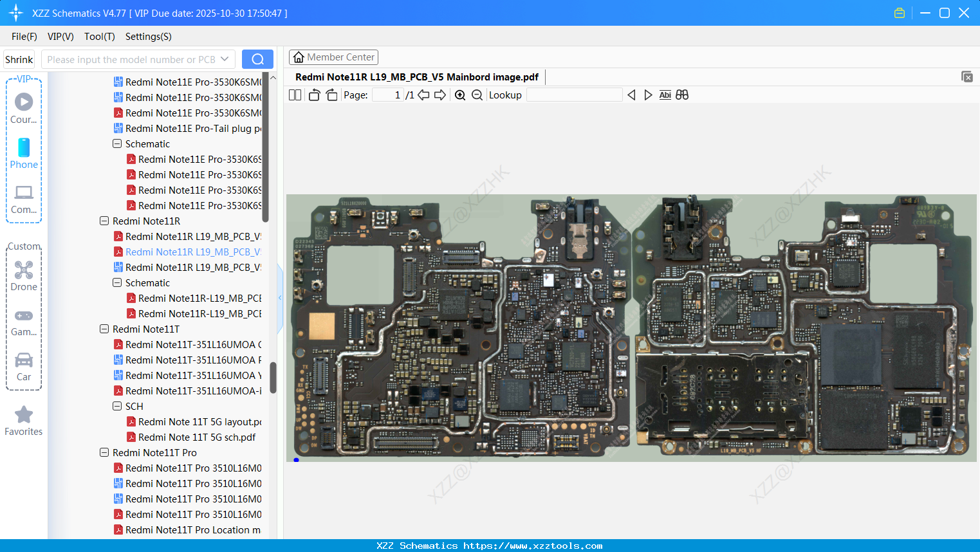Click the Shrink button above the sidebar
The width and height of the screenshot is (980, 552).
click(x=19, y=59)
